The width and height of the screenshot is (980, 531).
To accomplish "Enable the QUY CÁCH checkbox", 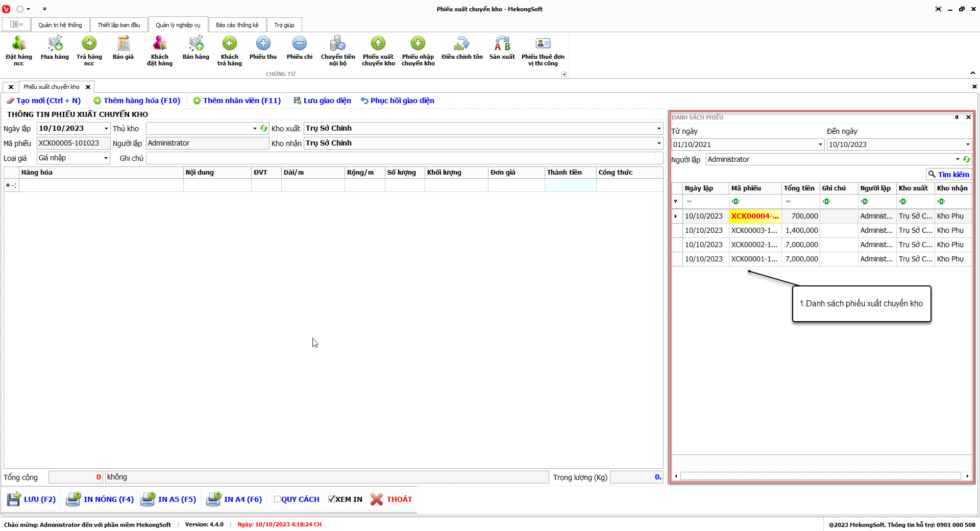I will pos(278,499).
